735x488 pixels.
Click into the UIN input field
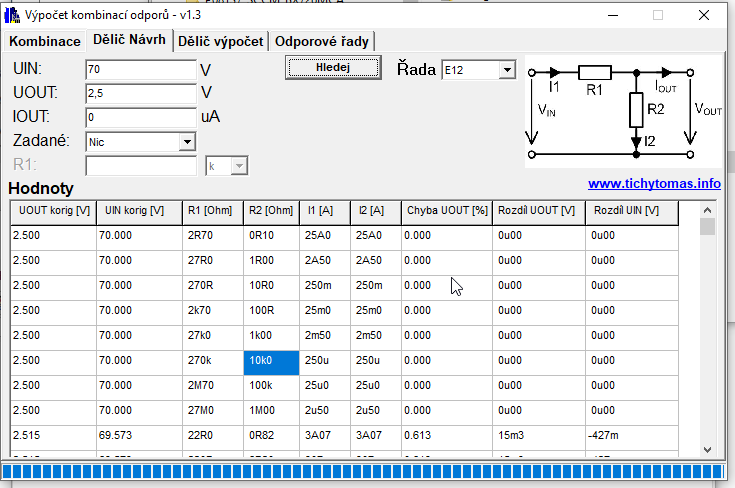point(139,70)
